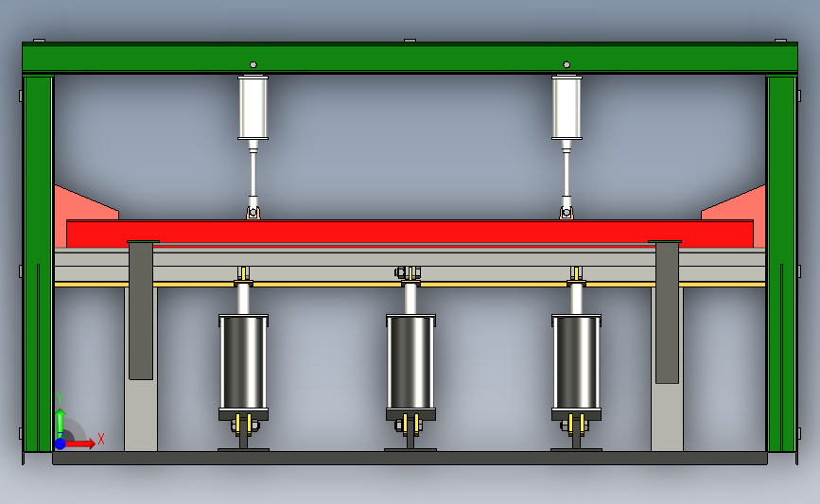Screen dimensions: 820x504
Task: Click the blue origin ball of the triad
Action: point(61,443)
